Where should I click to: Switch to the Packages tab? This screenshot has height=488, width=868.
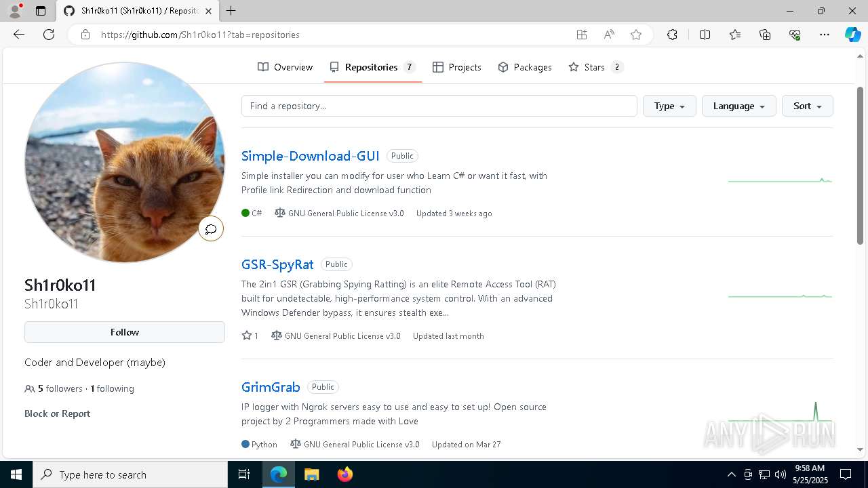coord(525,67)
